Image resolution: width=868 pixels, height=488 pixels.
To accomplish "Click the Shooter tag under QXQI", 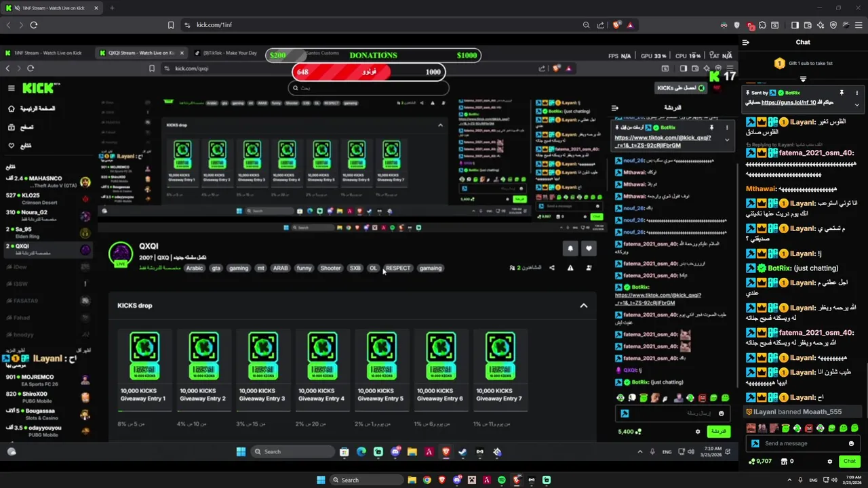I will 330,268.
